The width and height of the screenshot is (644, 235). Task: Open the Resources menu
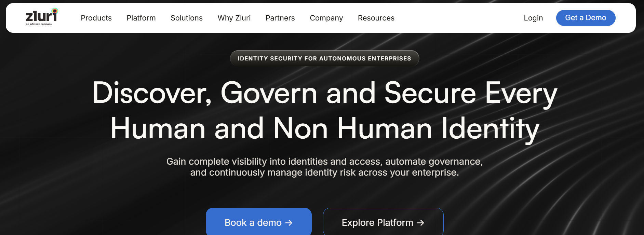[376, 18]
